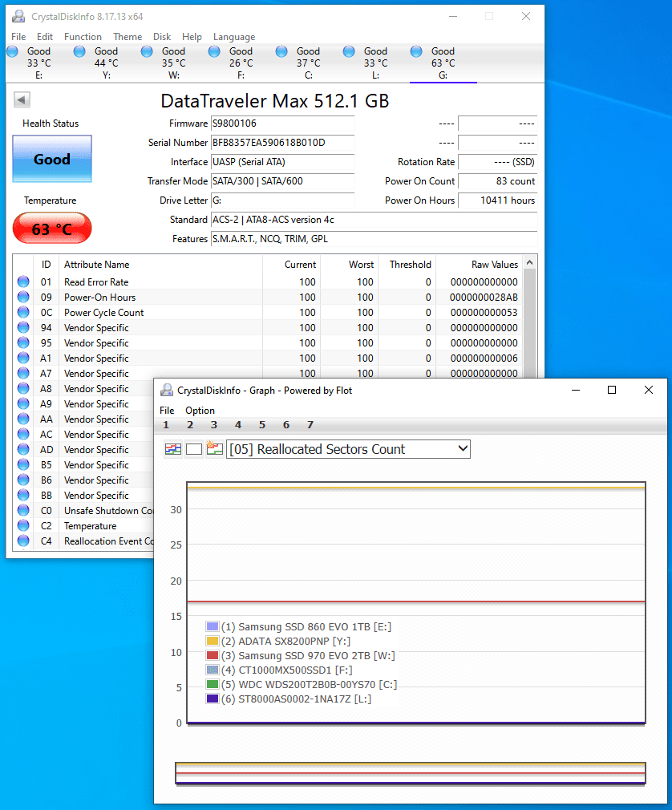672x810 pixels.
Task: Click the Firmware field S9800106
Action: pos(282,124)
